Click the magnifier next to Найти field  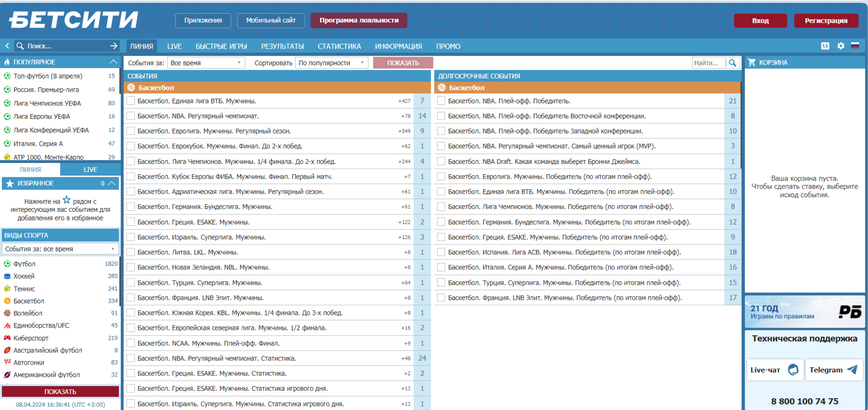tap(732, 63)
